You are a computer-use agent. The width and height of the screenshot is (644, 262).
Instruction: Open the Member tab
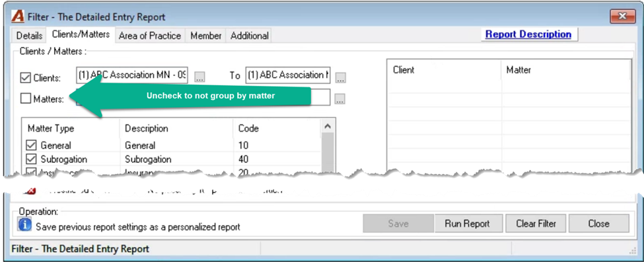[206, 36]
